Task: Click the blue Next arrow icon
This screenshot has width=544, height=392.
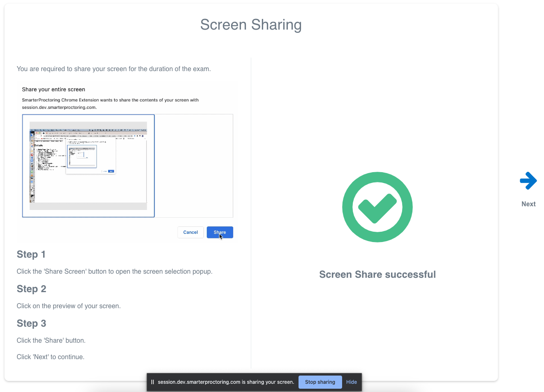Action: 528,180
